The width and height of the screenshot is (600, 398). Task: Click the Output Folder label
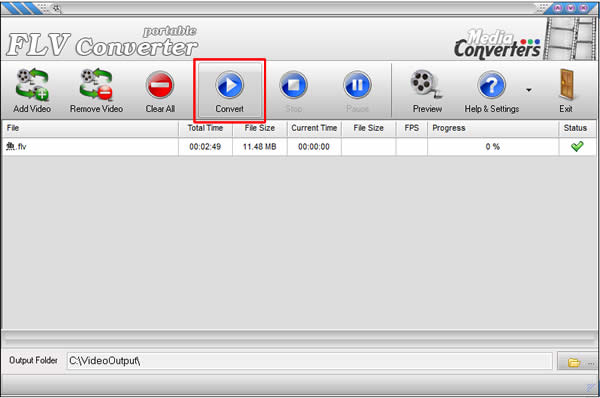point(33,360)
